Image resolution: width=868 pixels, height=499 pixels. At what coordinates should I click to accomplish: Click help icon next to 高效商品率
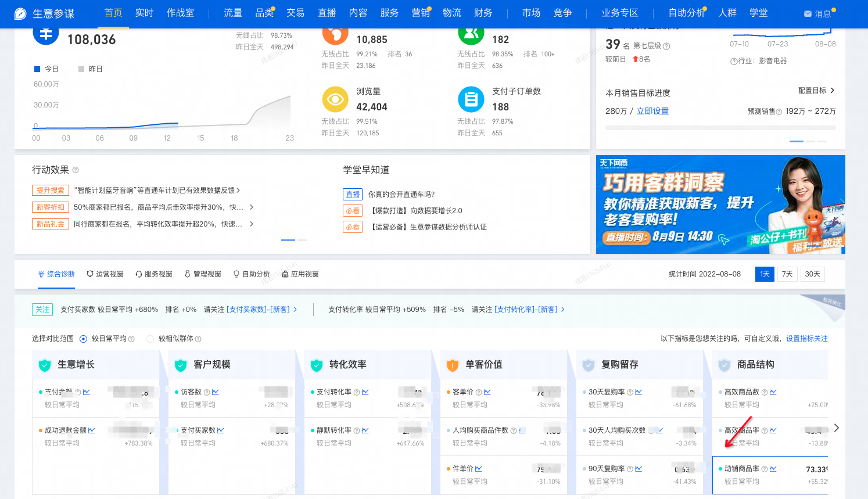coord(765,430)
